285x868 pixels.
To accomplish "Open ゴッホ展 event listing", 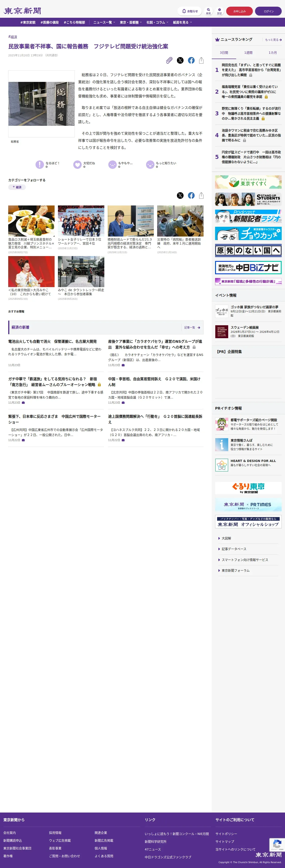I will click(248, 311).
